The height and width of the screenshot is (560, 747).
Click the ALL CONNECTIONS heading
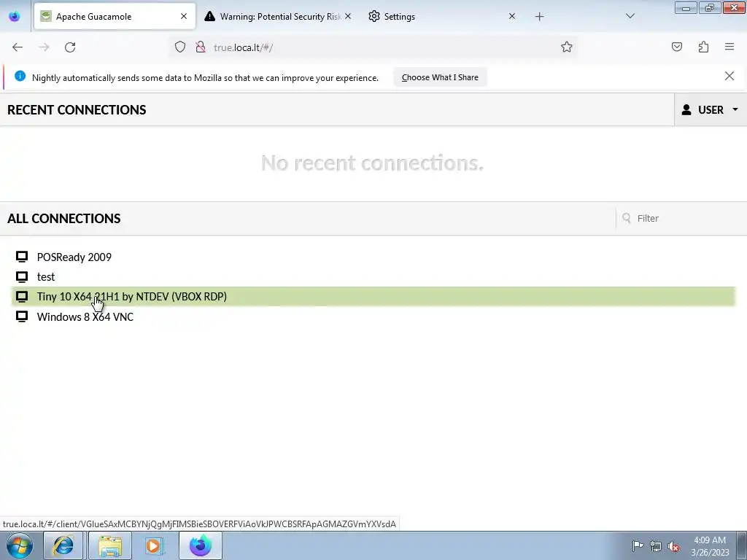point(64,219)
